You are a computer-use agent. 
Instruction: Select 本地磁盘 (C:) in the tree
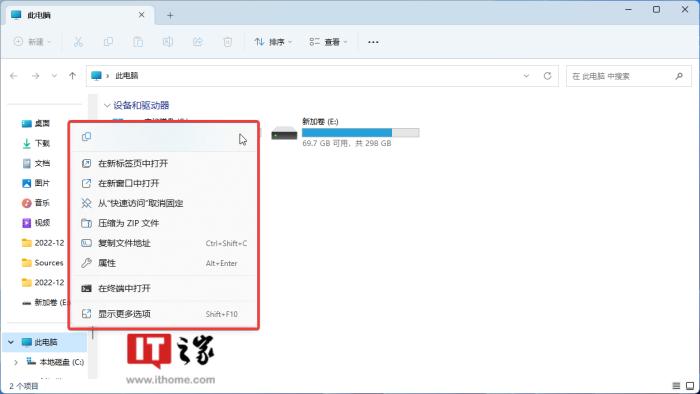coord(55,362)
